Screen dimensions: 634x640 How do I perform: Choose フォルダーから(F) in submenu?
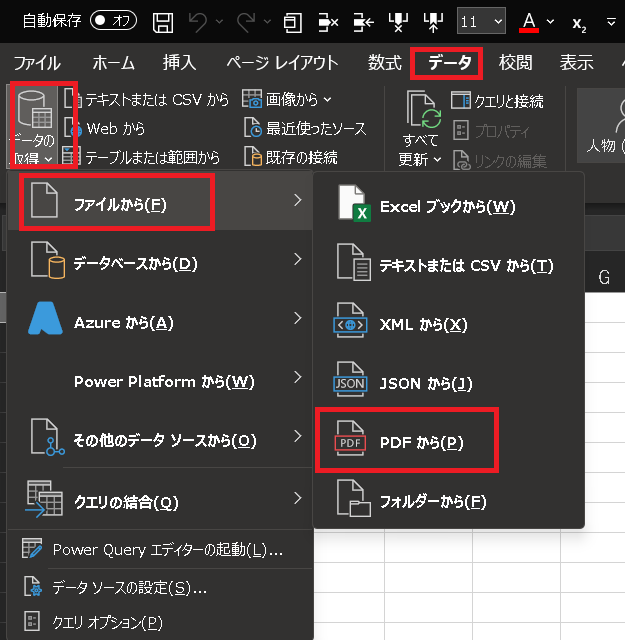coord(449,500)
